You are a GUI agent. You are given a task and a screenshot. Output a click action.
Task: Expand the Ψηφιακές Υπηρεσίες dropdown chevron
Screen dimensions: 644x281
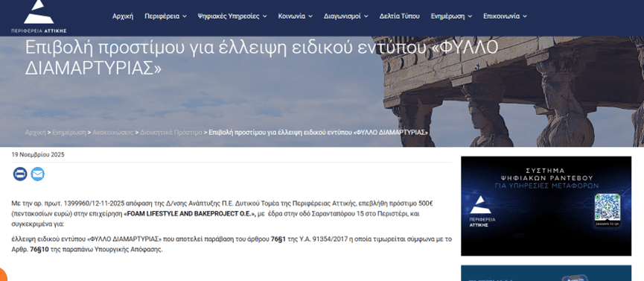tap(264, 16)
